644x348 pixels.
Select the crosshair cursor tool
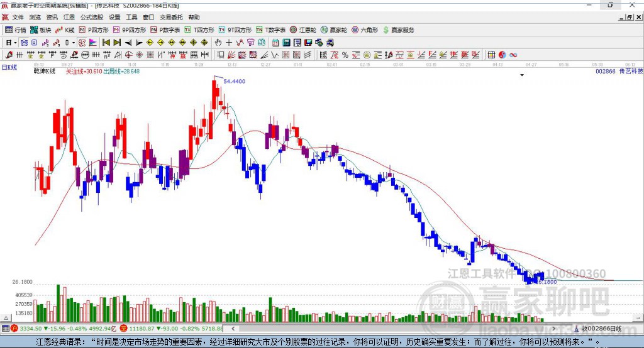(229, 43)
